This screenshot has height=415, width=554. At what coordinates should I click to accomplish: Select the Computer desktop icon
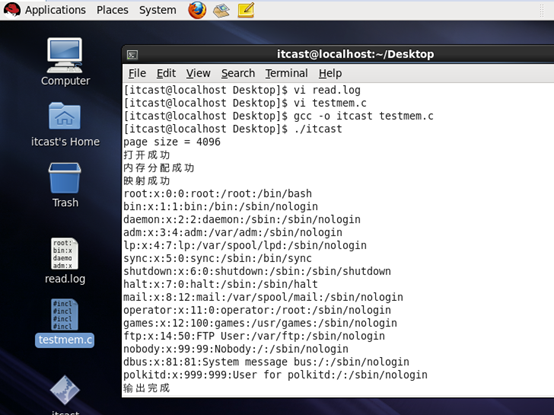(65, 55)
